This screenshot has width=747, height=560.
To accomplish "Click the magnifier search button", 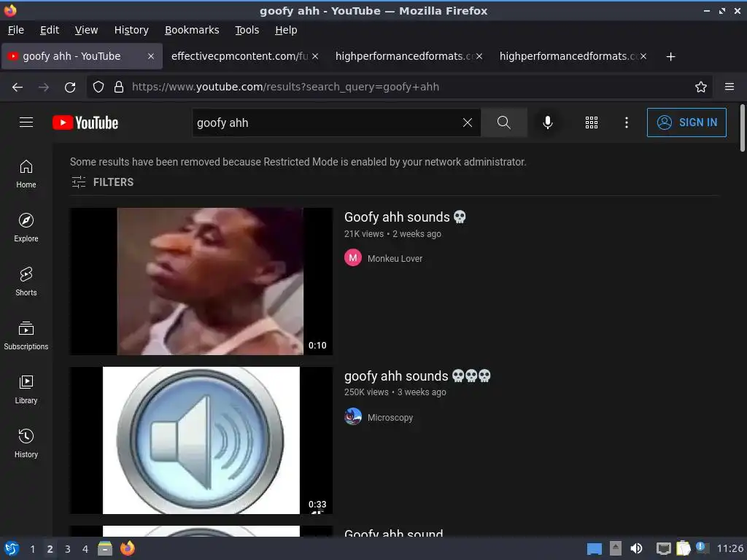I will tap(503, 122).
